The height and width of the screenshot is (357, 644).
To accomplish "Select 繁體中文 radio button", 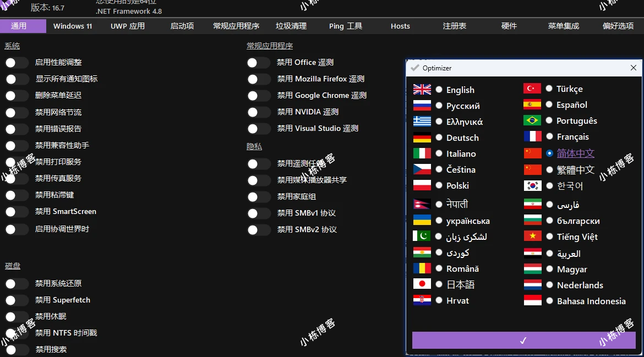I will click(549, 169).
